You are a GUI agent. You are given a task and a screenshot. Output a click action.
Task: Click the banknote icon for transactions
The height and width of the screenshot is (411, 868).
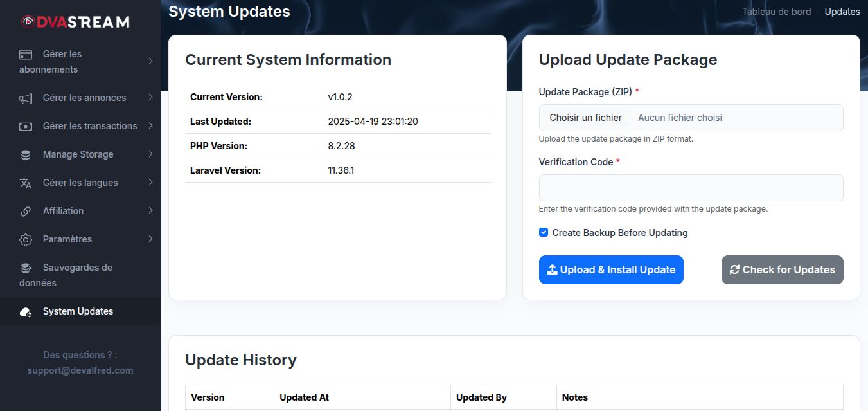[26, 126]
